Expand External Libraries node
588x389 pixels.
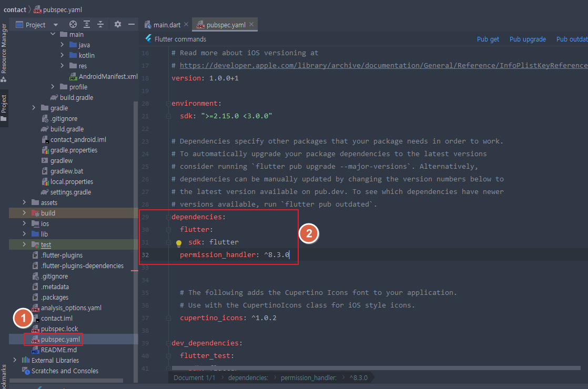tap(15, 360)
